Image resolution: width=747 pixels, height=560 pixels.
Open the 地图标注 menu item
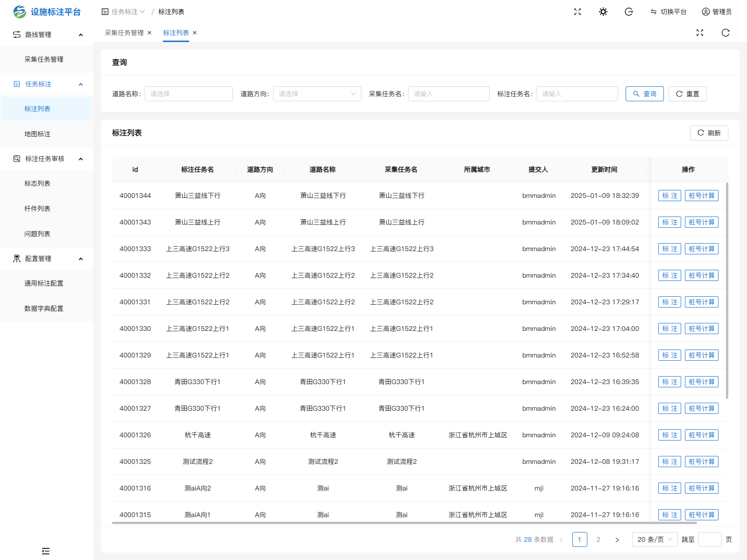[x=37, y=134]
